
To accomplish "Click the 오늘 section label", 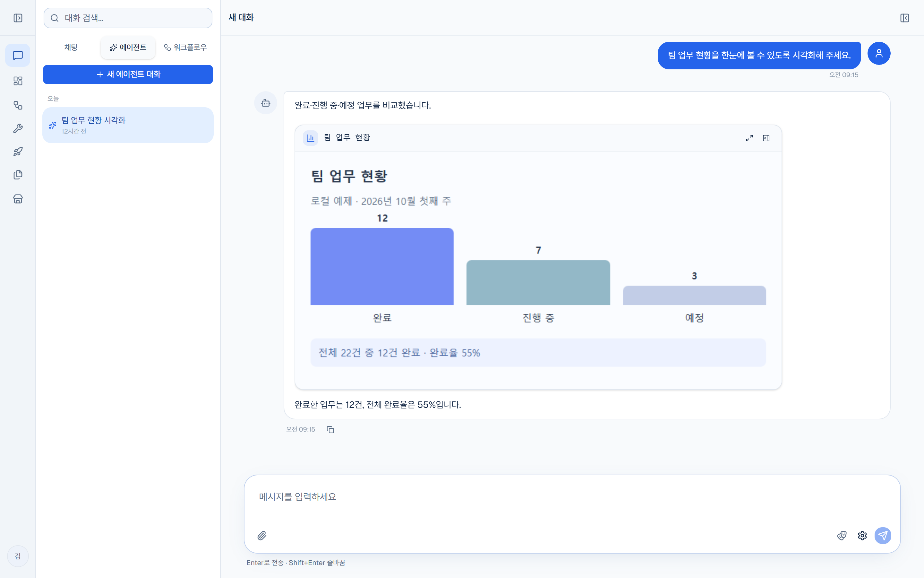I will tap(53, 99).
